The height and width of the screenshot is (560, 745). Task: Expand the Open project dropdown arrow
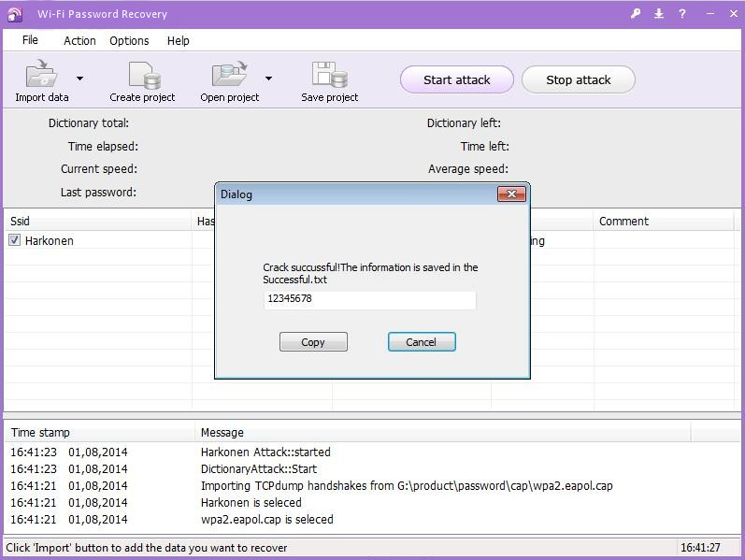(x=269, y=79)
